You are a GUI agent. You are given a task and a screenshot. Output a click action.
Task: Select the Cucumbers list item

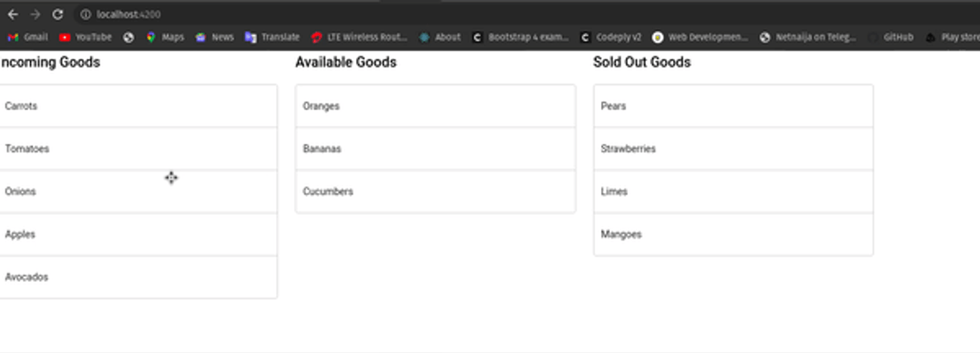coord(435,191)
